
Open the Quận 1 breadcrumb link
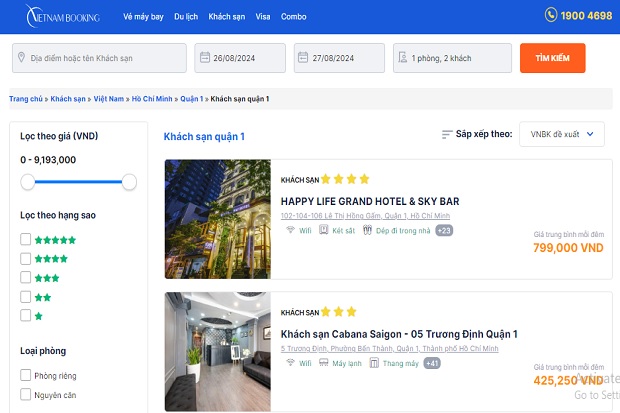pos(192,99)
